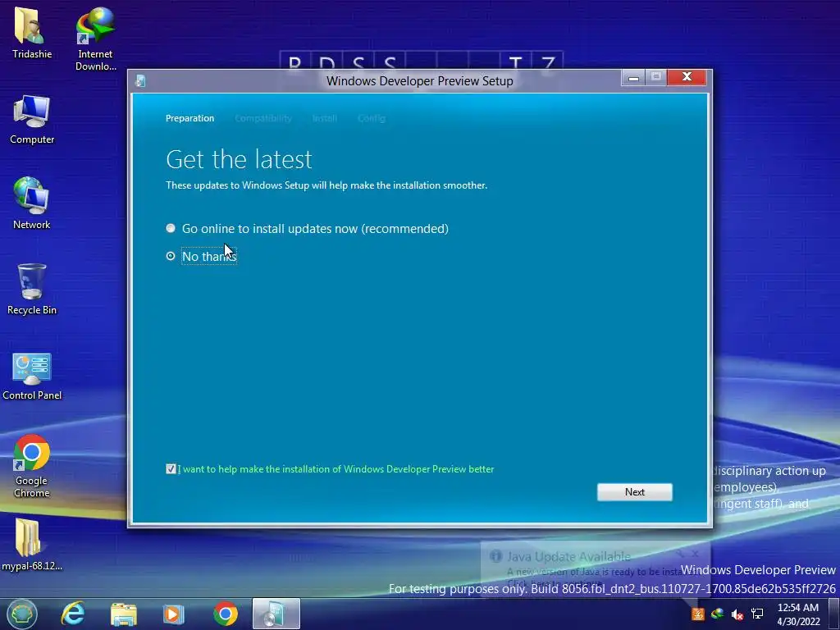Click the Show desktop button at taskbar end

point(834,614)
